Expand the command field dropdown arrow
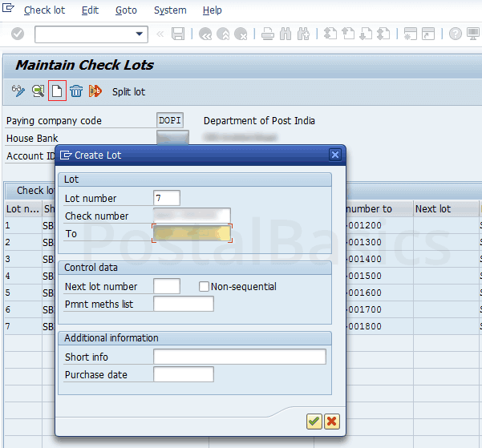 (140, 34)
